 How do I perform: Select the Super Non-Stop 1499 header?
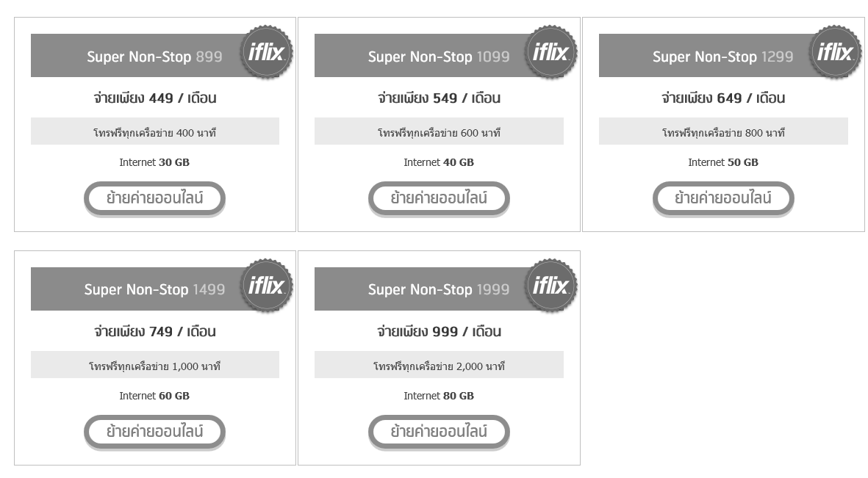tap(154, 289)
